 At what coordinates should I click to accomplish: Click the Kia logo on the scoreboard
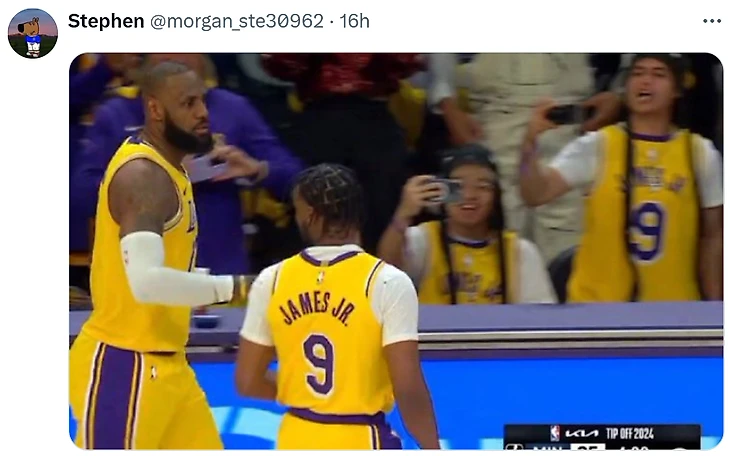click(x=582, y=434)
